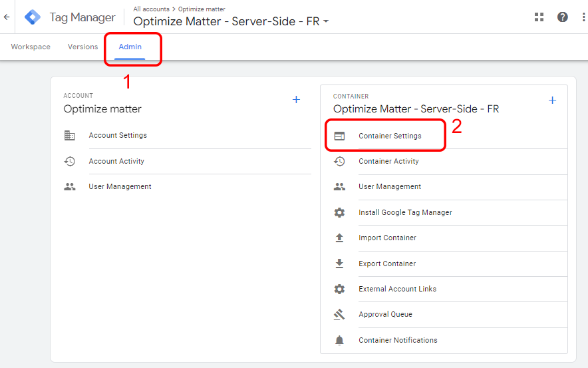Image resolution: width=588 pixels, height=368 pixels.
Task: Click the plus icon to create an account
Action: click(296, 99)
